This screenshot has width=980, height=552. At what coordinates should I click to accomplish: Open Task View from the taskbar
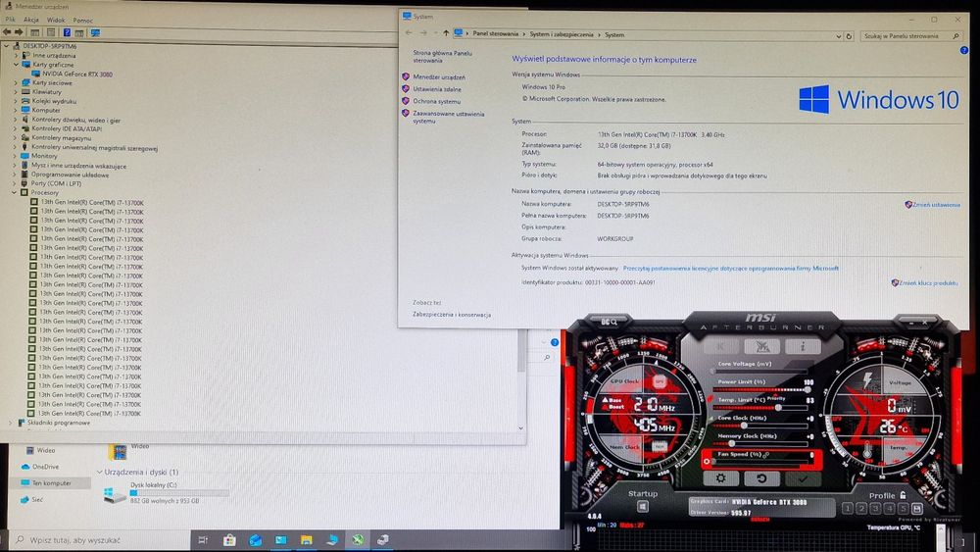click(x=203, y=540)
